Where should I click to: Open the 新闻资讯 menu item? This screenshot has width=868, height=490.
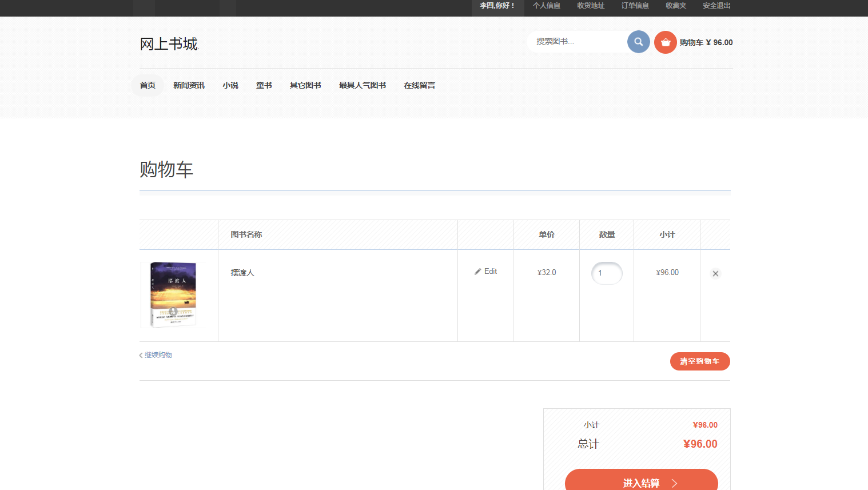click(x=189, y=85)
